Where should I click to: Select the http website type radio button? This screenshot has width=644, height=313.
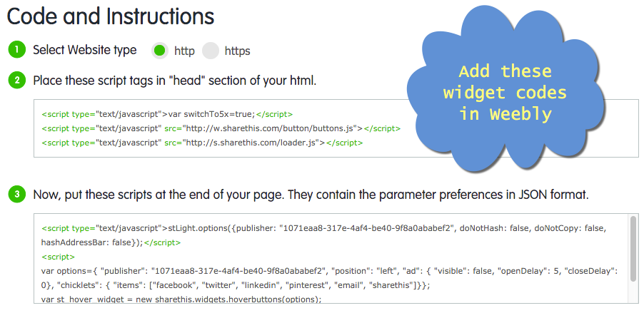click(160, 51)
